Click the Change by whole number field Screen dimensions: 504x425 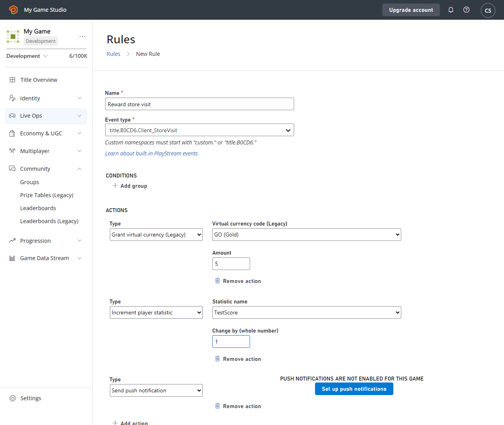231,342
